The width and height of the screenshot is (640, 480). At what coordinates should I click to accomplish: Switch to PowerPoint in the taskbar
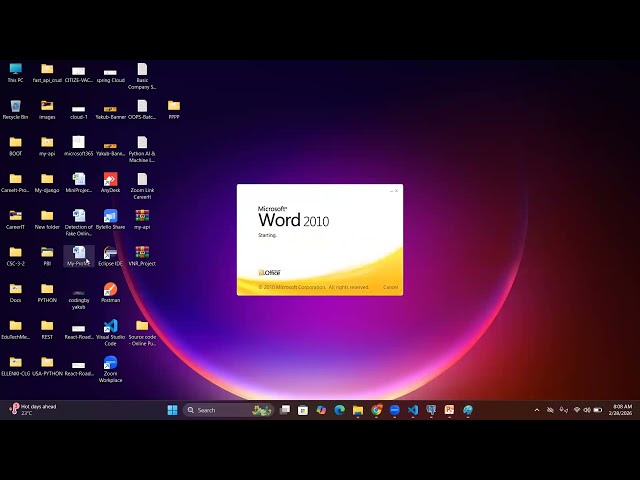click(449, 410)
